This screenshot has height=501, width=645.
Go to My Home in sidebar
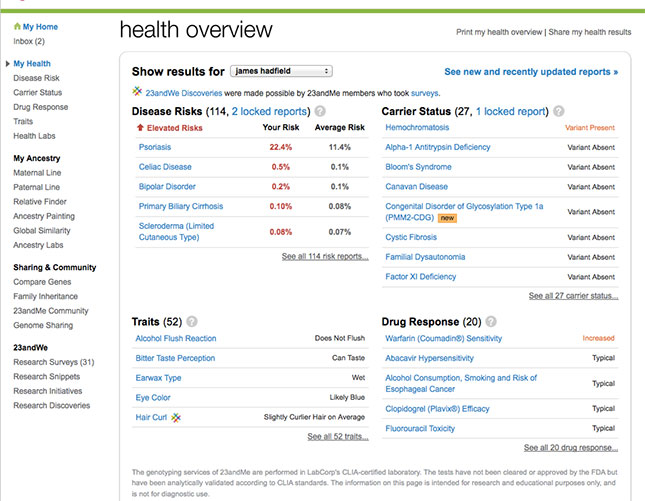point(40,27)
